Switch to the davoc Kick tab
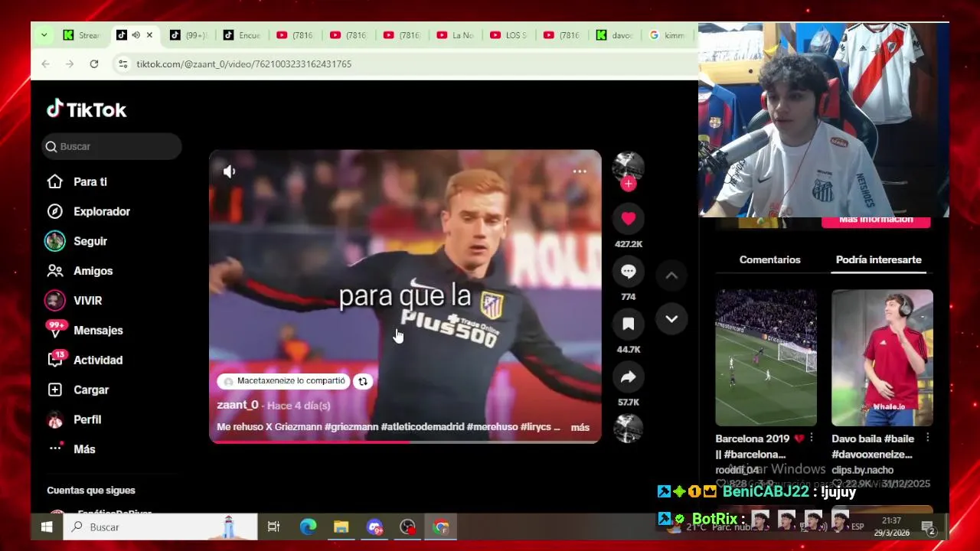Viewport: 980px width, 551px height. [616, 35]
